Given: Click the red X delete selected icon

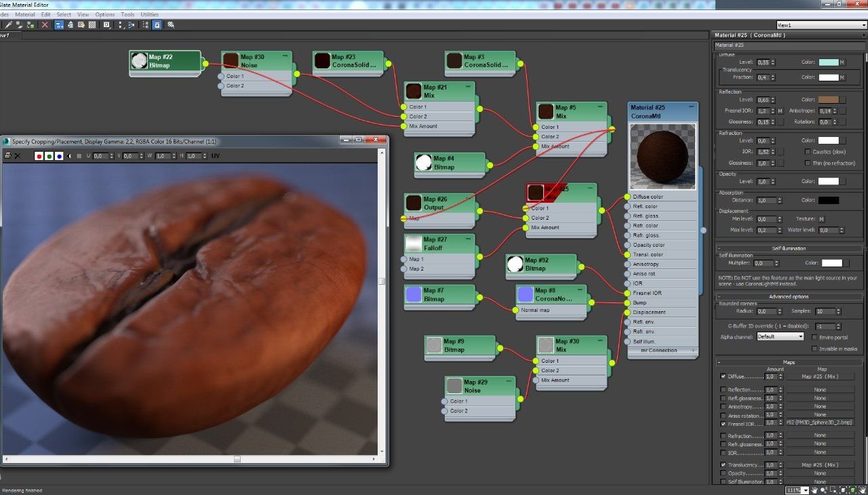Looking at the screenshot, I should pos(45,24).
